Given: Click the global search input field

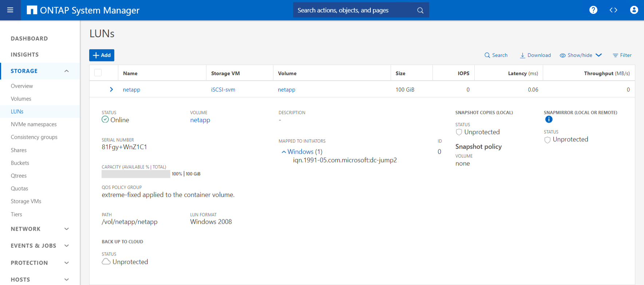Looking at the screenshot, I should point(355,10).
